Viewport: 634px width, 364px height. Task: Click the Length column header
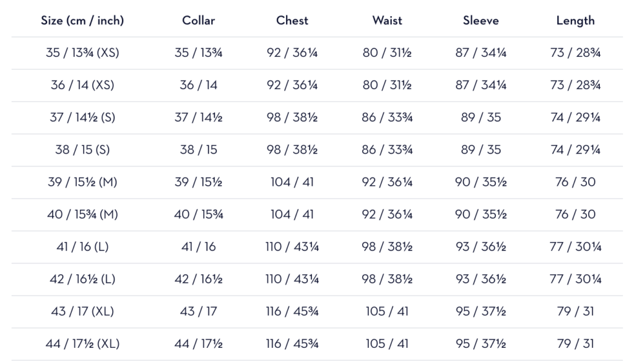coord(575,20)
